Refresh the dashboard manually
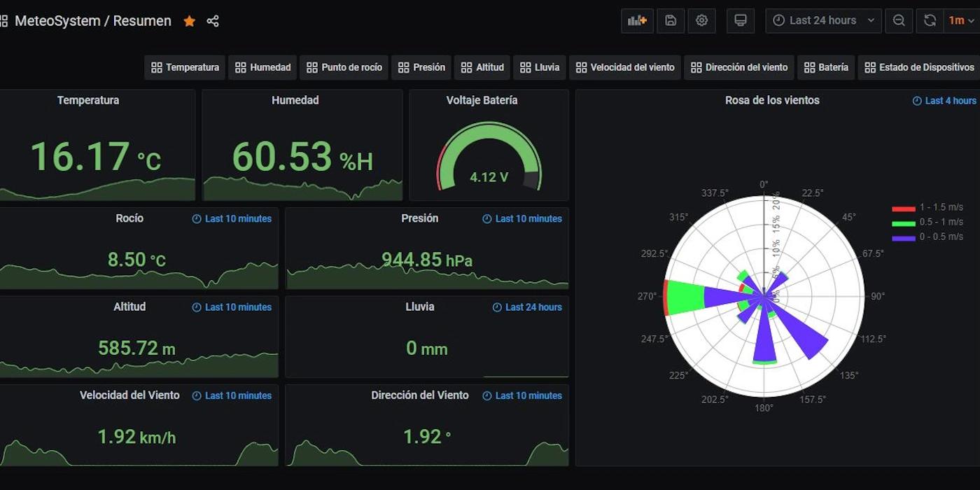980x490 pixels. click(x=930, y=20)
